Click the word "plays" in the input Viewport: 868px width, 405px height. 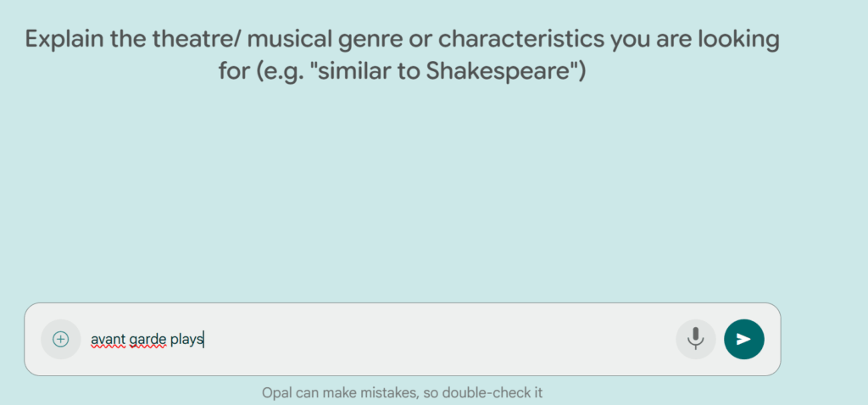point(186,339)
